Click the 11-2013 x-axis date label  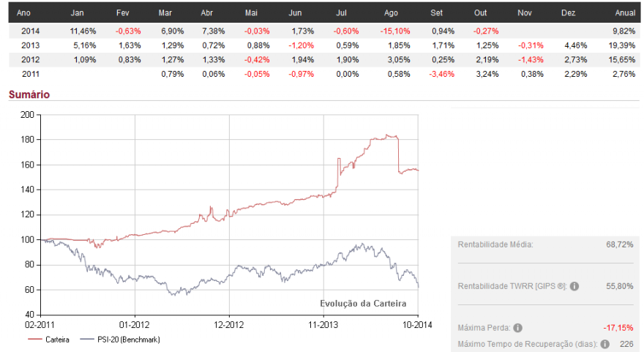pyautogui.click(x=323, y=326)
